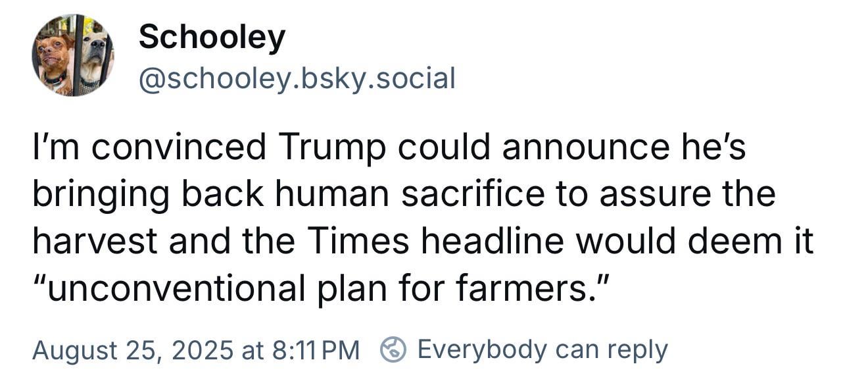This screenshot has width=868, height=387.
Task: Click the globe reply-settings icon
Action: [x=393, y=349]
